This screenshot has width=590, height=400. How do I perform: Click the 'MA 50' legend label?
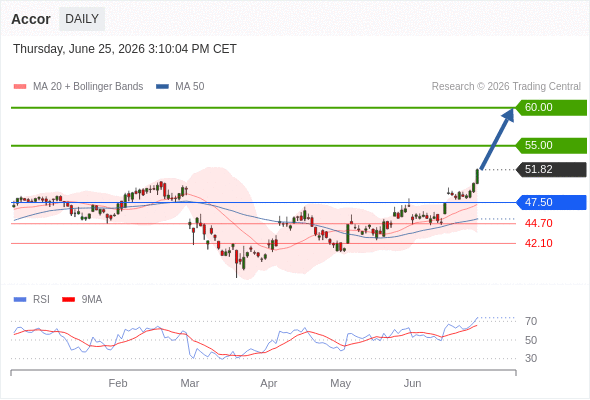pos(190,87)
